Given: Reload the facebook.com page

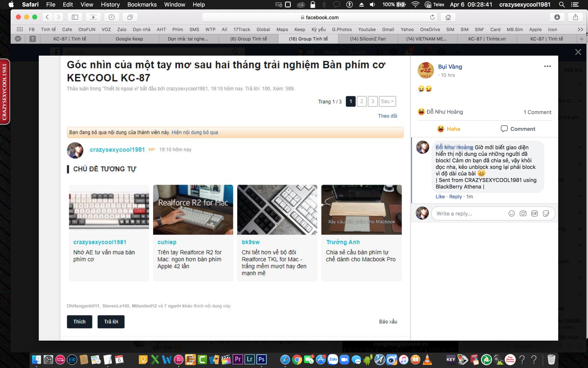Looking at the screenshot, I should tap(432, 17).
